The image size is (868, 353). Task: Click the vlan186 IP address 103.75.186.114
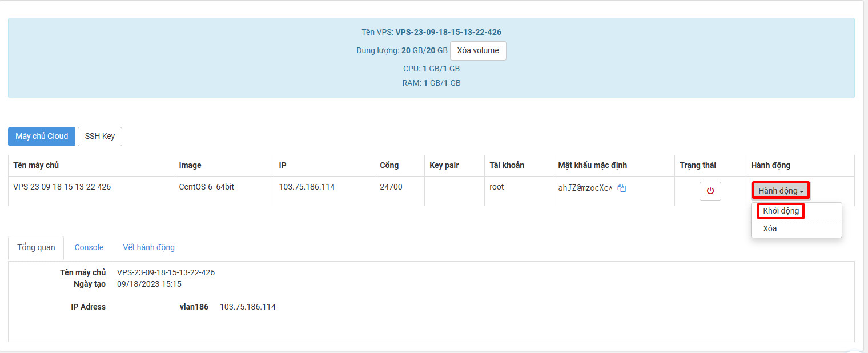(x=248, y=307)
